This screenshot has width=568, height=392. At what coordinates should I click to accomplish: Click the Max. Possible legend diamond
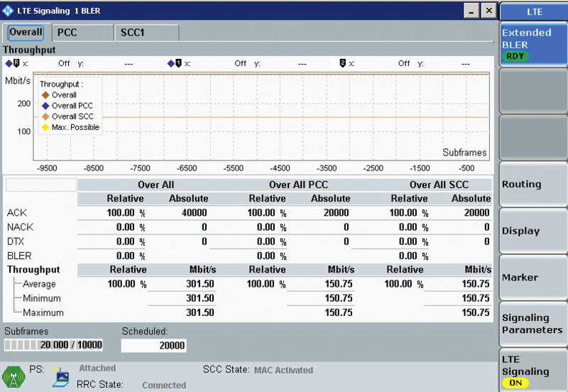pyautogui.click(x=45, y=128)
